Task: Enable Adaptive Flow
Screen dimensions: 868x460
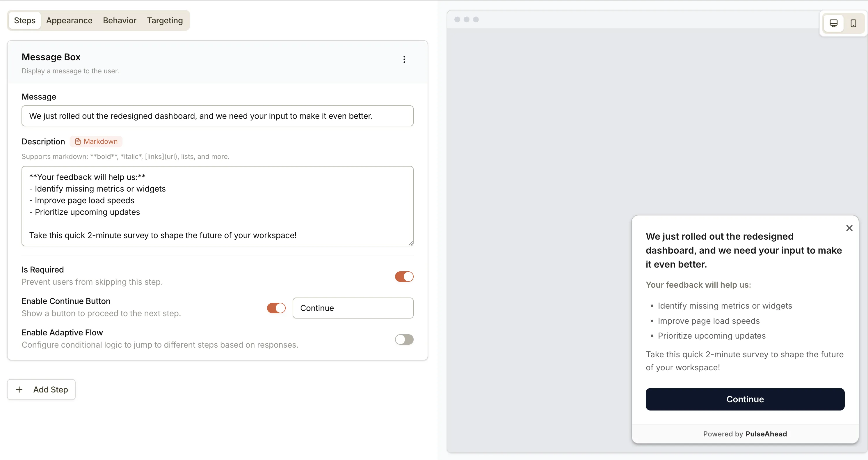Action: point(404,339)
